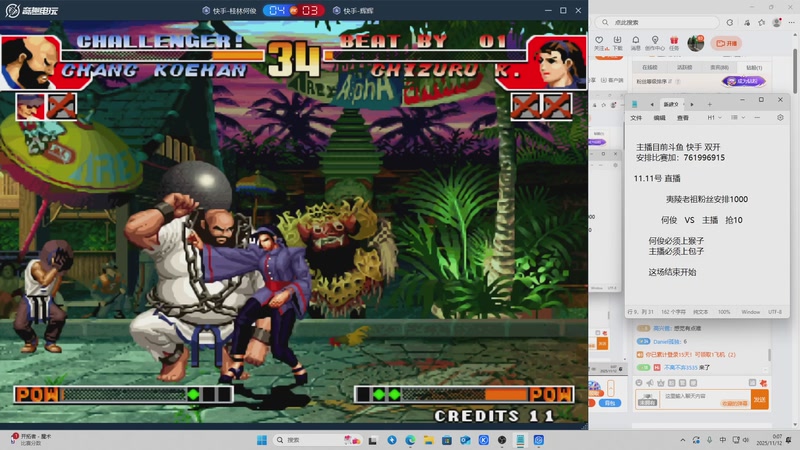Open the Windows Start button
The height and width of the screenshot is (450, 800).
pyautogui.click(x=262, y=440)
